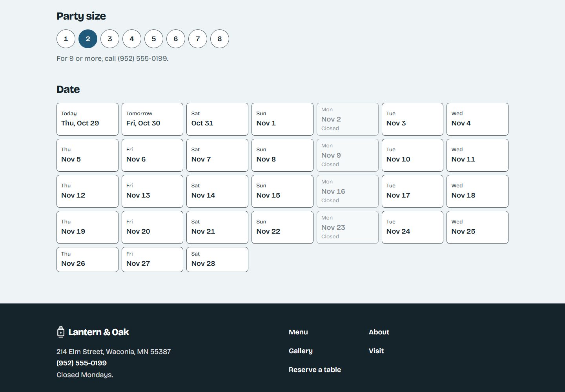
Task: Select Wed Nov 11 date
Action: coord(478,155)
